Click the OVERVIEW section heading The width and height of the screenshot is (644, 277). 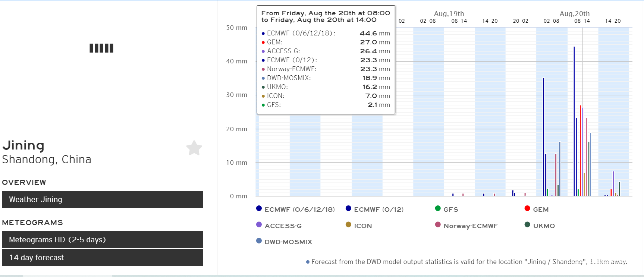24,182
